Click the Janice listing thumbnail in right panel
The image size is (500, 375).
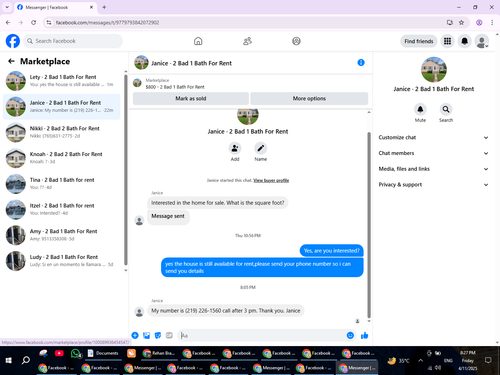point(433,70)
